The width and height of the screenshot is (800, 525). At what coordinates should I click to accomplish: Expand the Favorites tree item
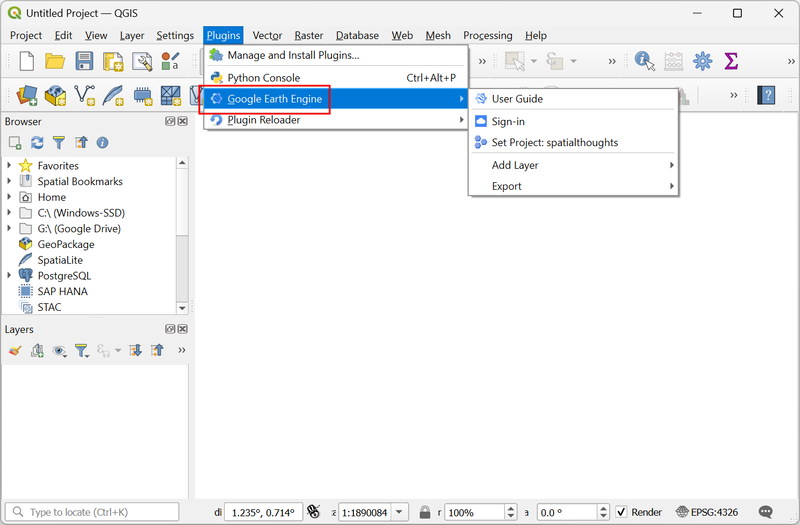coord(9,165)
